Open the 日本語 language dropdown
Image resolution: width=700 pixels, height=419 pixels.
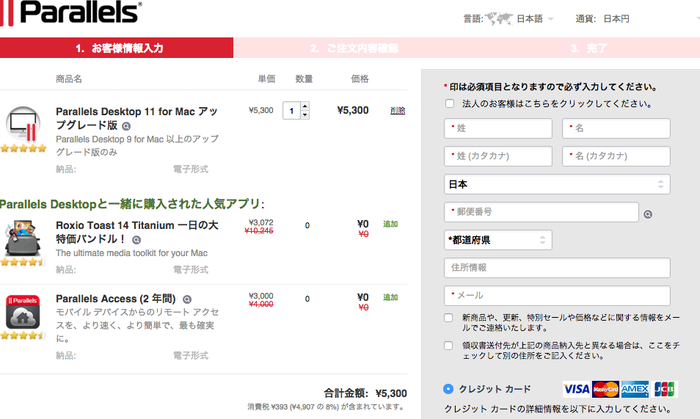[x=534, y=19]
